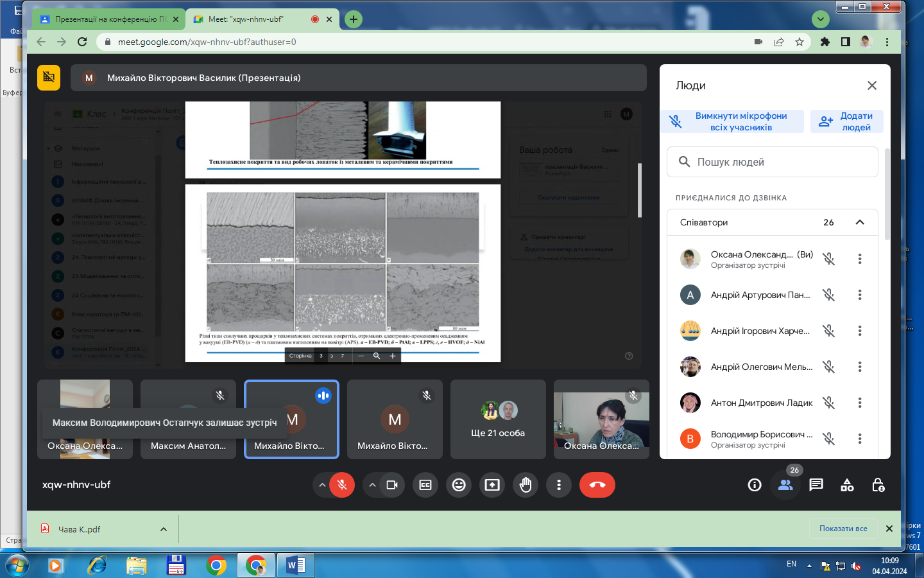This screenshot has height=578, width=924.
Task: Click the Додати людей button
Action: click(x=847, y=121)
